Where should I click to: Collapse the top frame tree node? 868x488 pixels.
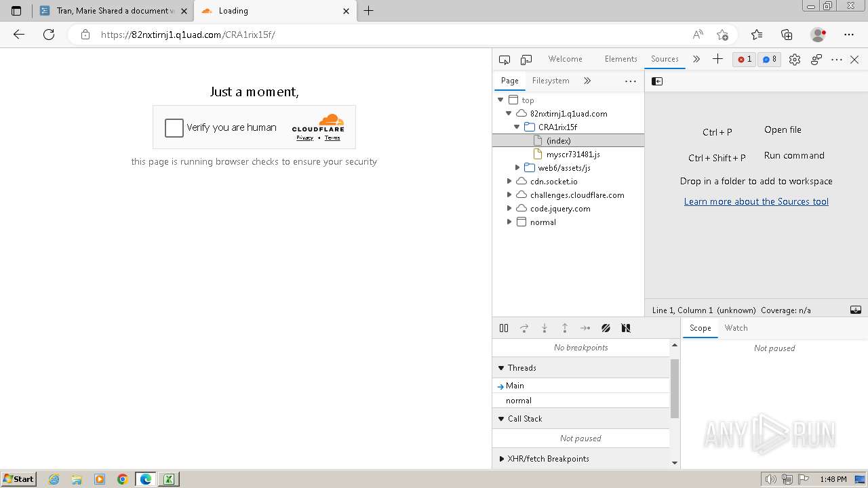pyautogui.click(x=500, y=100)
